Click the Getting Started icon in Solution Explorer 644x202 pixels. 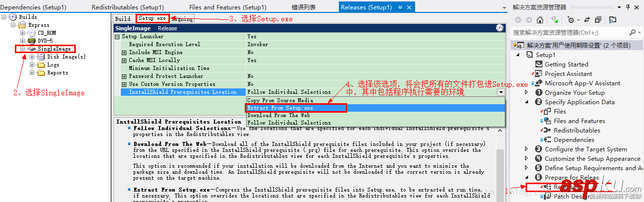click(539, 64)
